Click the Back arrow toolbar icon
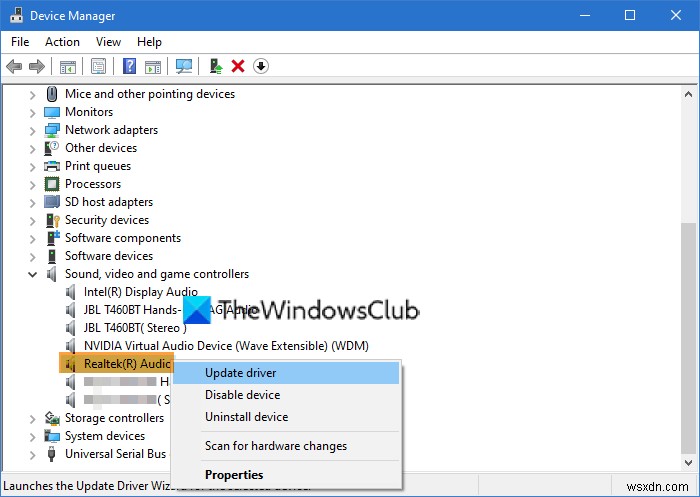 click(14, 67)
